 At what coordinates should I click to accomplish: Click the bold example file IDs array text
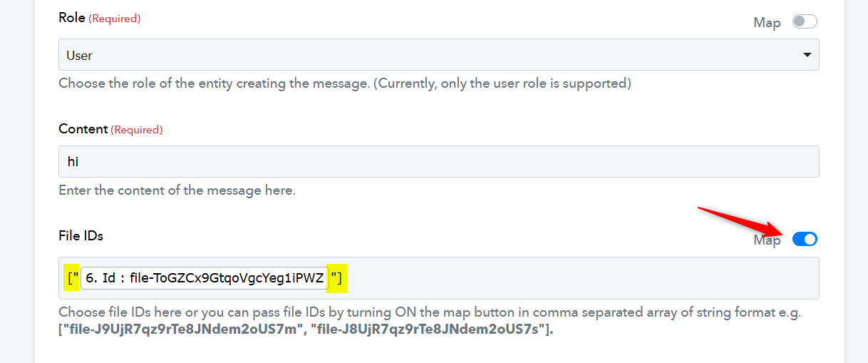pyautogui.click(x=306, y=330)
